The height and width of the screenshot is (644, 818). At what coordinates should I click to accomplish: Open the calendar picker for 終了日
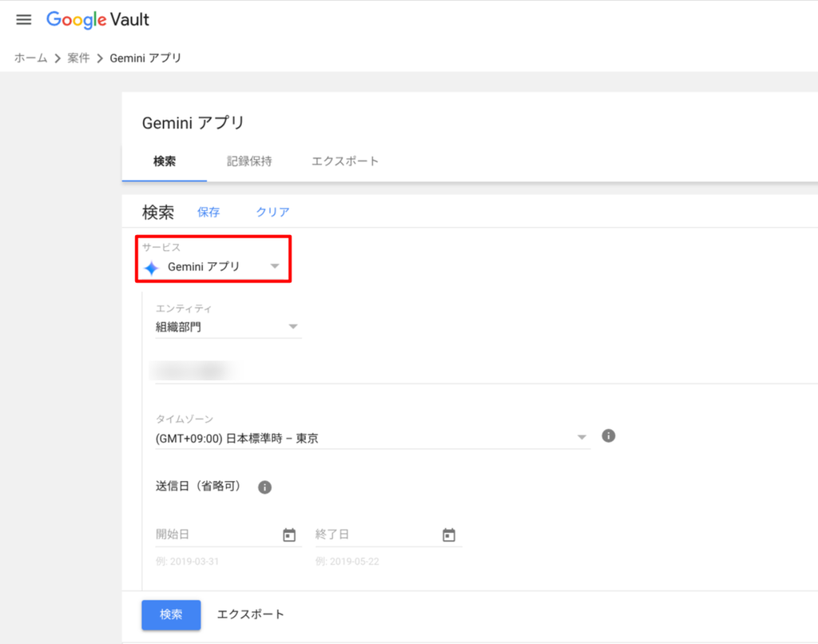click(x=449, y=535)
